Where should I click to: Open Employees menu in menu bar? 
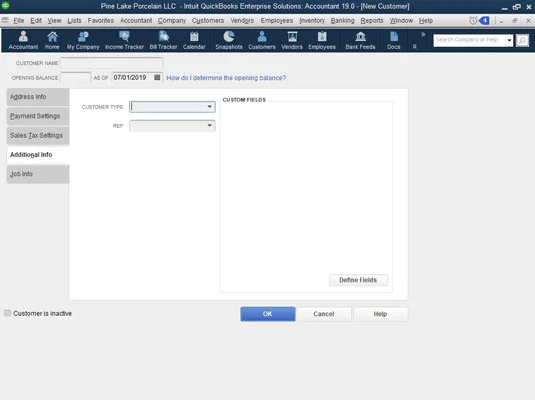(277, 20)
